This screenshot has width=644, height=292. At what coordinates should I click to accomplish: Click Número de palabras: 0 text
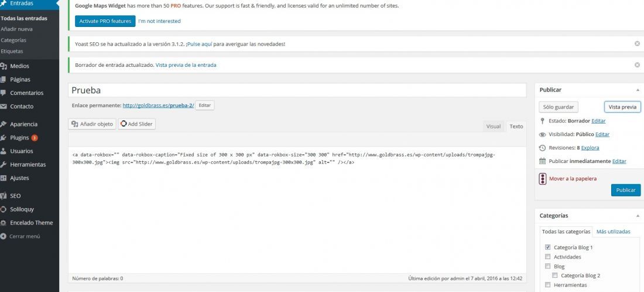(x=98, y=279)
